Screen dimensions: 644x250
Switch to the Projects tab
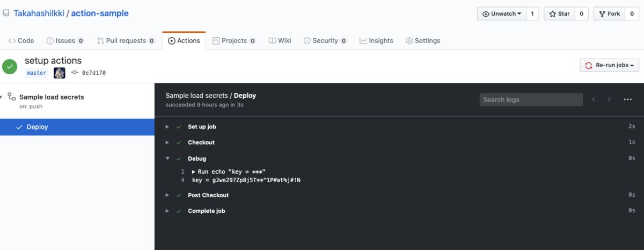[x=234, y=40]
